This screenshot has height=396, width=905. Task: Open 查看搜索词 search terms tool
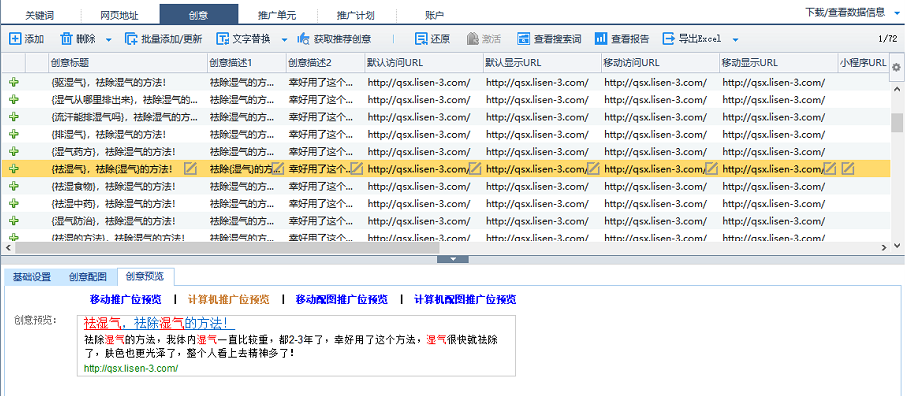(523, 39)
